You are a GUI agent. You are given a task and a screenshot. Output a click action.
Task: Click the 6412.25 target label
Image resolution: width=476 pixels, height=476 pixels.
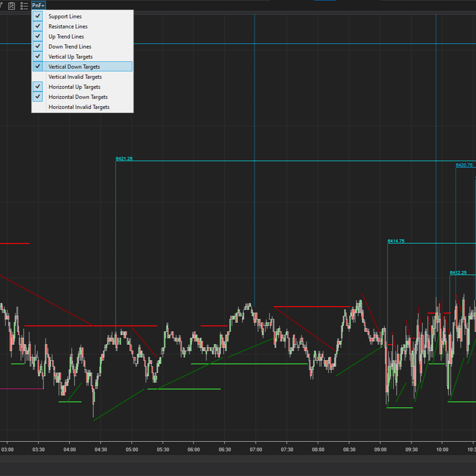(x=458, y=272)
